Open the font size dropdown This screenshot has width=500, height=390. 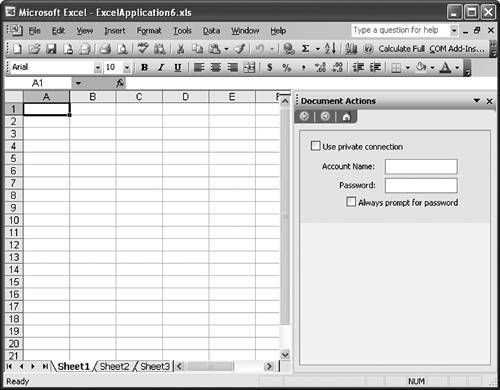pyautogui.click(x=127, y=68)
